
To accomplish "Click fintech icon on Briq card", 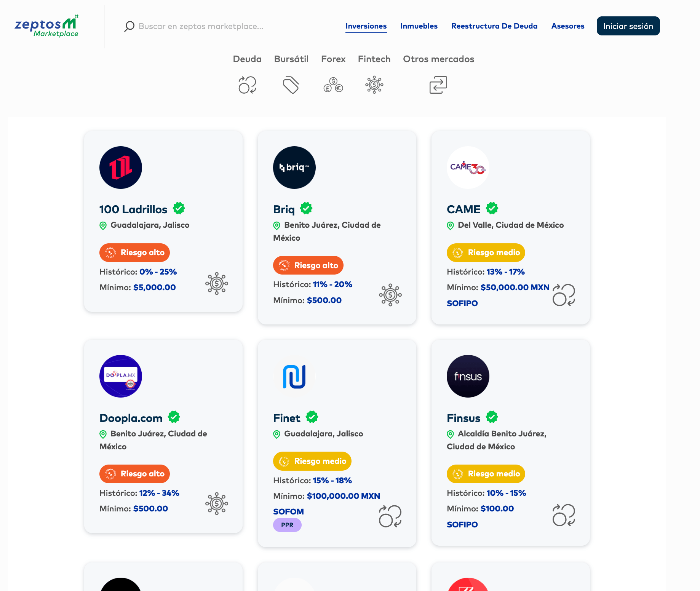I will pyautogui.click(x=390, y=295).
